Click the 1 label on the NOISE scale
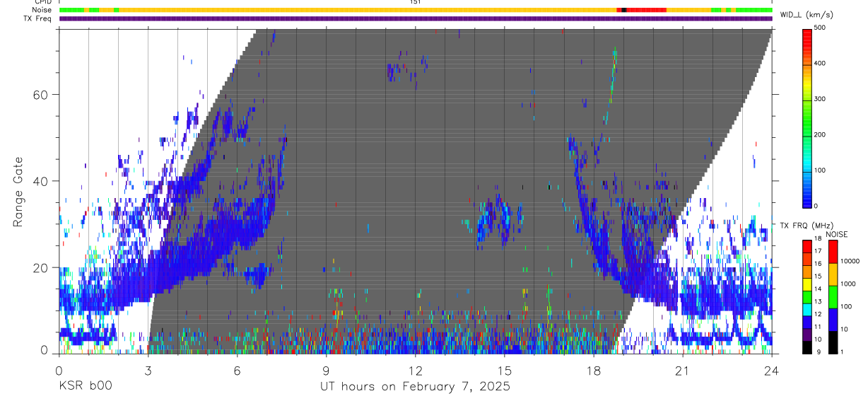868x401 pixels. click(841, 352)
